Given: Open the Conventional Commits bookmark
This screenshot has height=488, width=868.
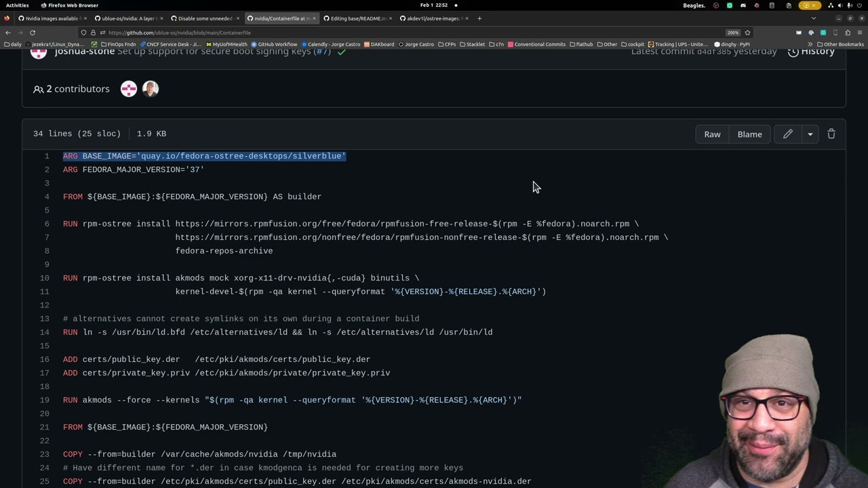Looking at the screenshot, I should 536,45.
